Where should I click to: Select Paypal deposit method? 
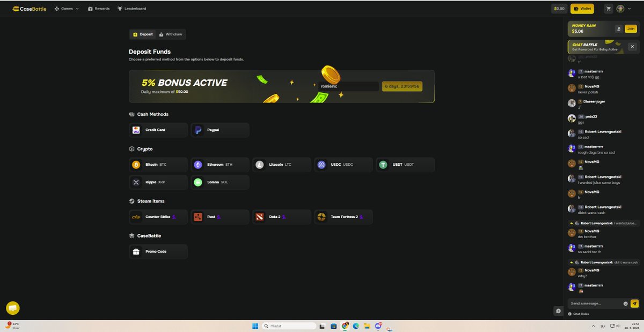click(x=220, y=130)
